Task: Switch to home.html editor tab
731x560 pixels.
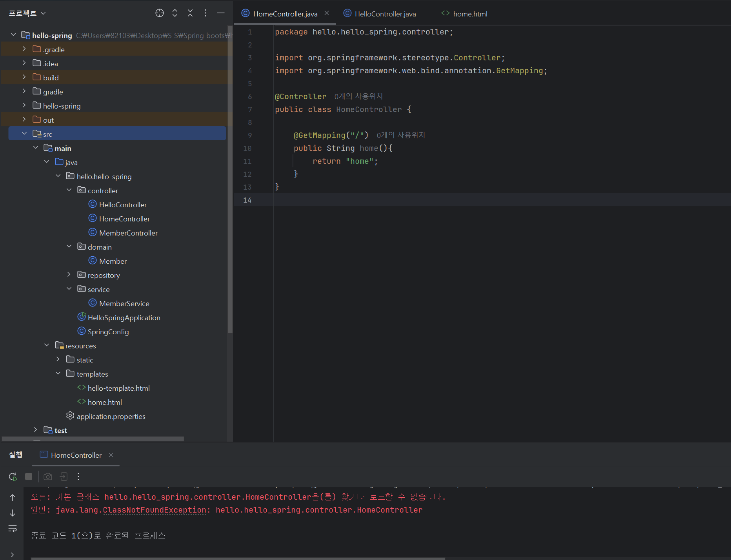Action: tap(464, 14)
